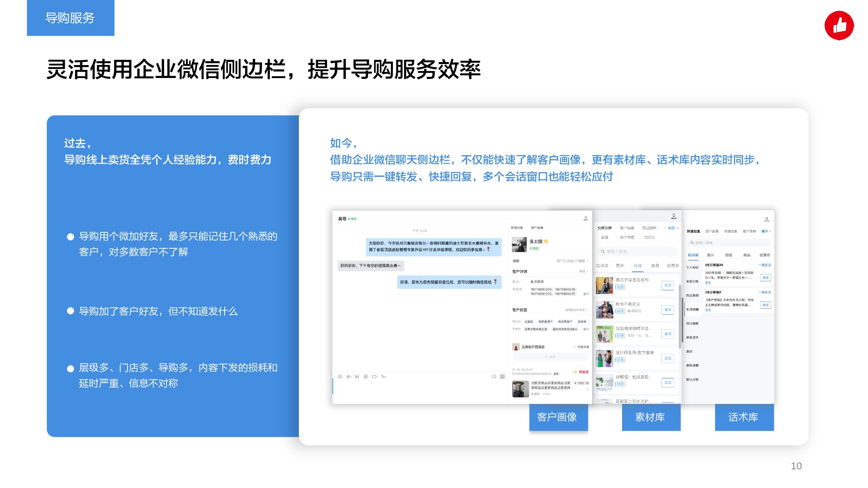The width and height of the screenshot is (868, 488).
Task: Click the script panel search field
Action: pyautogui.click(x=729, y=243)
